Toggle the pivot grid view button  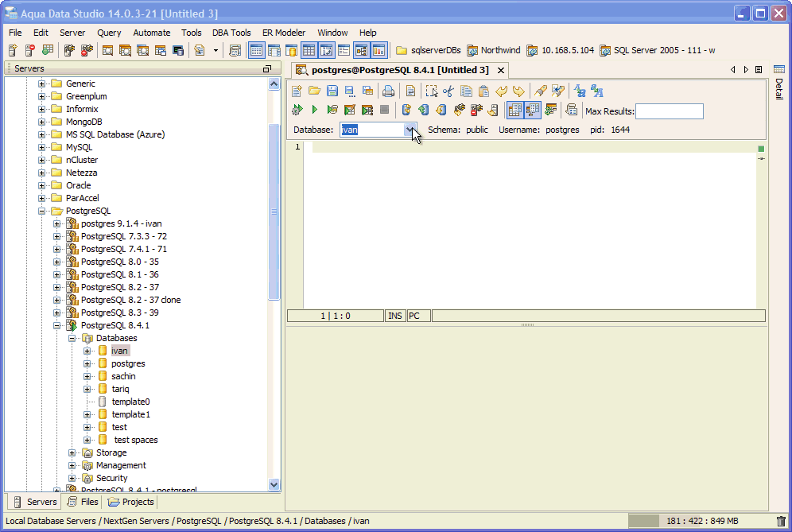pyautogui.click(x=326, y=50)
